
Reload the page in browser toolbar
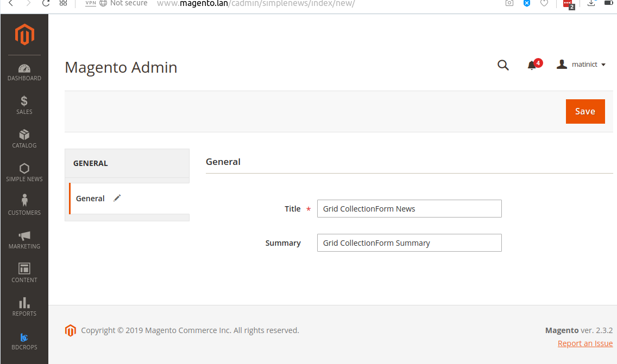coord(46,3)
